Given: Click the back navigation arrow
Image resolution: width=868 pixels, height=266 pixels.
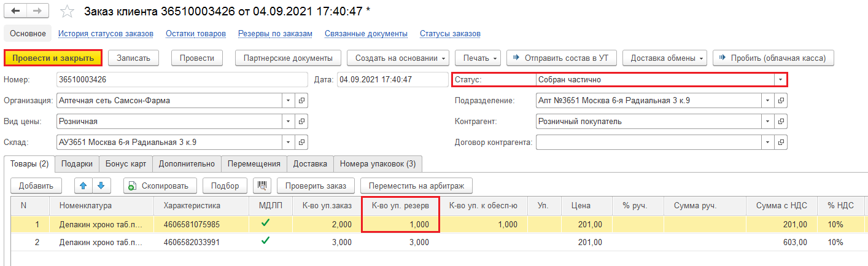Looking at the screenshot, I should (x=16, y=12).
